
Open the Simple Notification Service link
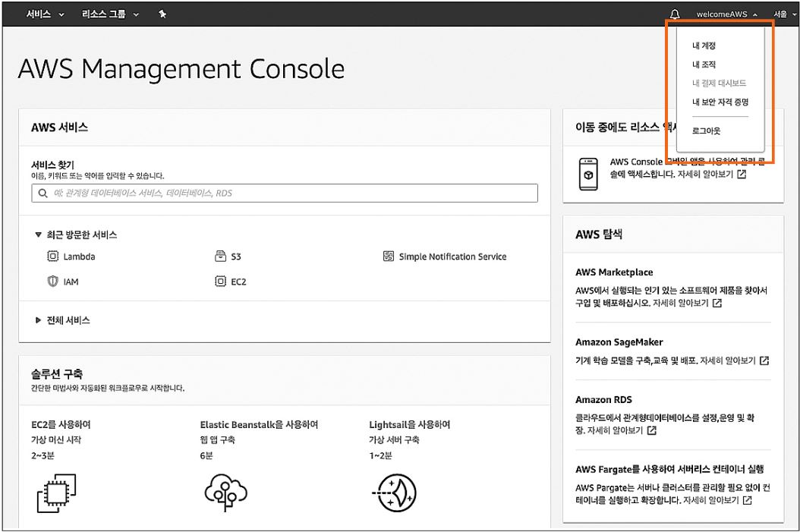(x=452, y=257)
